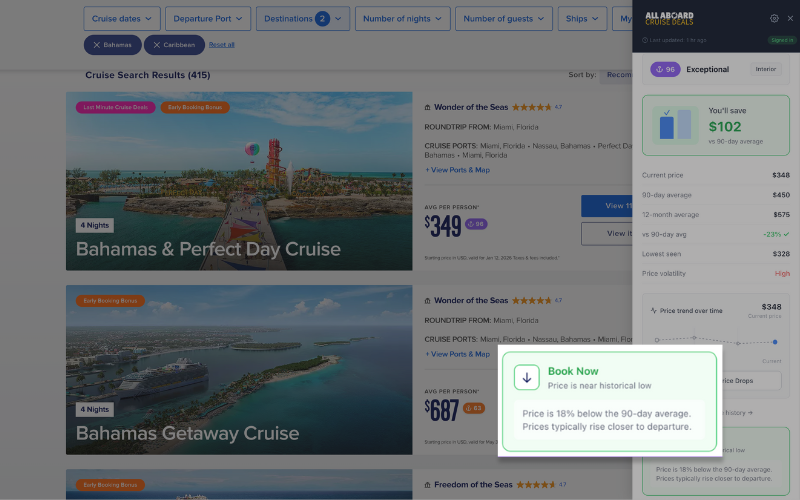The image size is (800, 500).
Task: Open All Aboard extension settings gear
Action: click(x=774, y=18)
